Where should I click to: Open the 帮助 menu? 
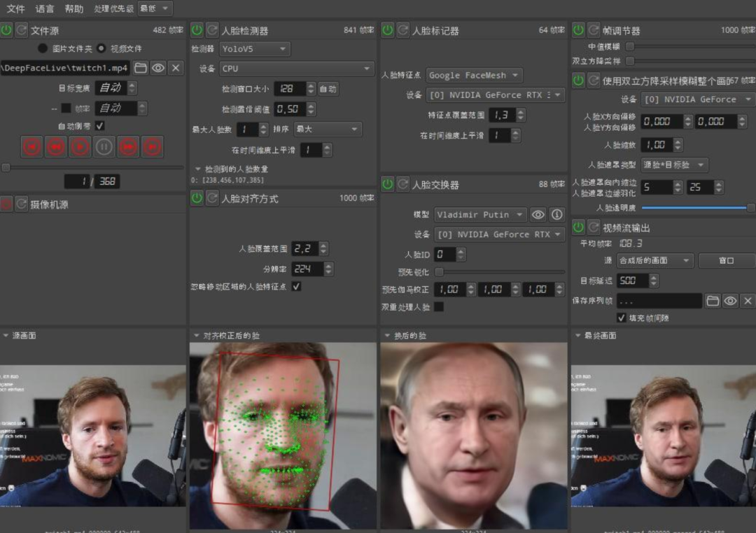73,8
